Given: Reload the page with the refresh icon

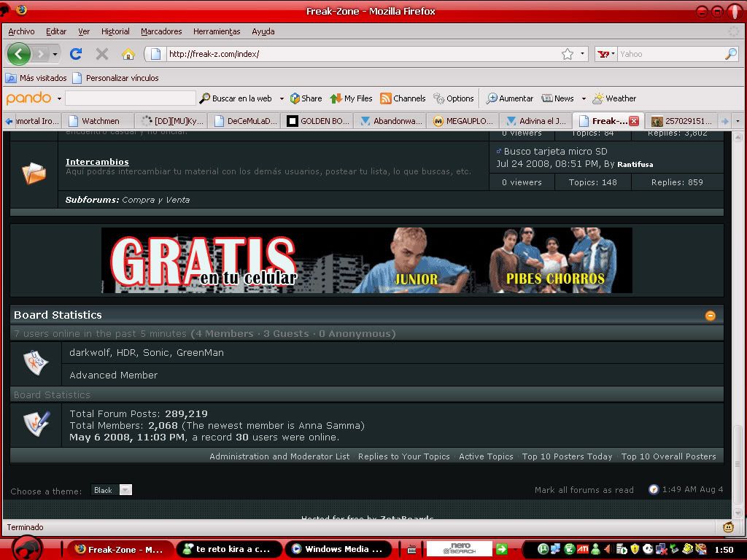Looking at the screenshot, I should click(76, 54).
